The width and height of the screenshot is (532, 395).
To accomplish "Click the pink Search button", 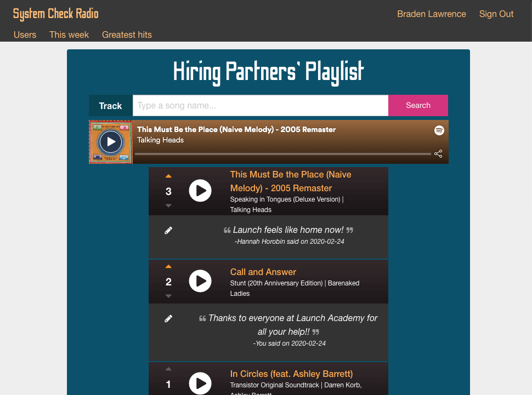I will tap(418, 105).
